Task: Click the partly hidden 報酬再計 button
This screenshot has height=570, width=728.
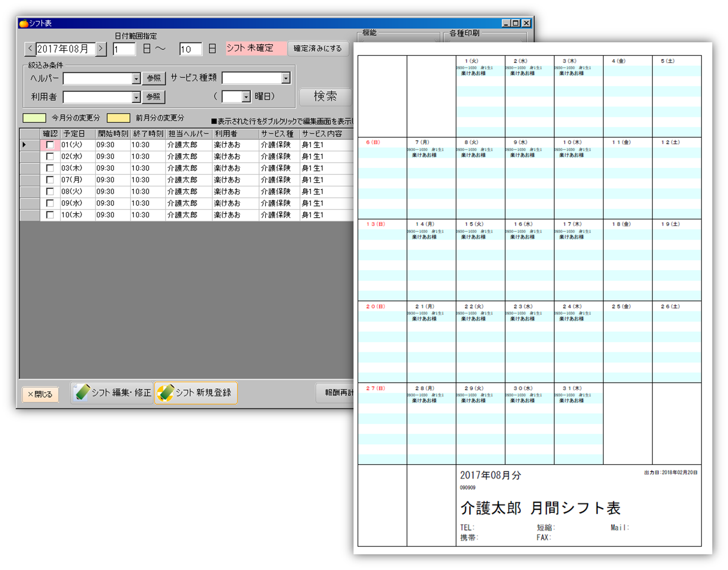Action: (x=335, y=393)
